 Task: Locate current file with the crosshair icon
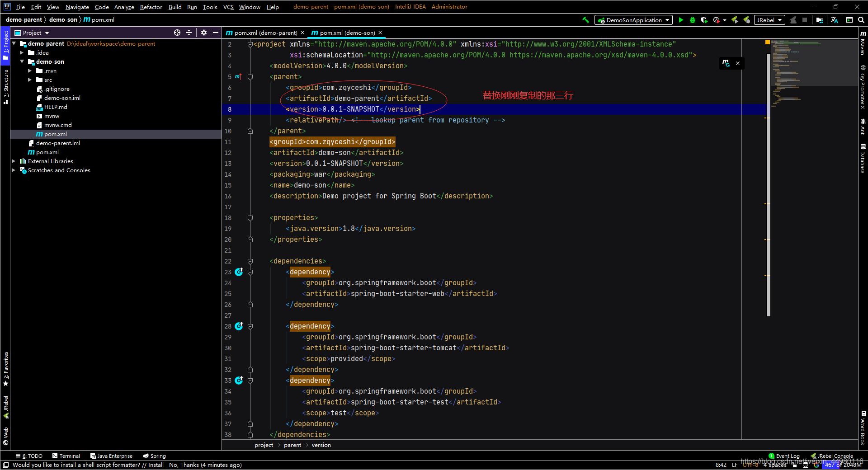[177, 33]
